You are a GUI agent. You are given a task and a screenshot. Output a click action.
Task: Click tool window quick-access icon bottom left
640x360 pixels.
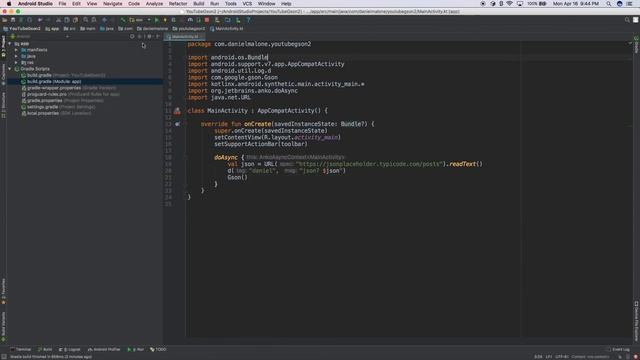pos(3,357)
